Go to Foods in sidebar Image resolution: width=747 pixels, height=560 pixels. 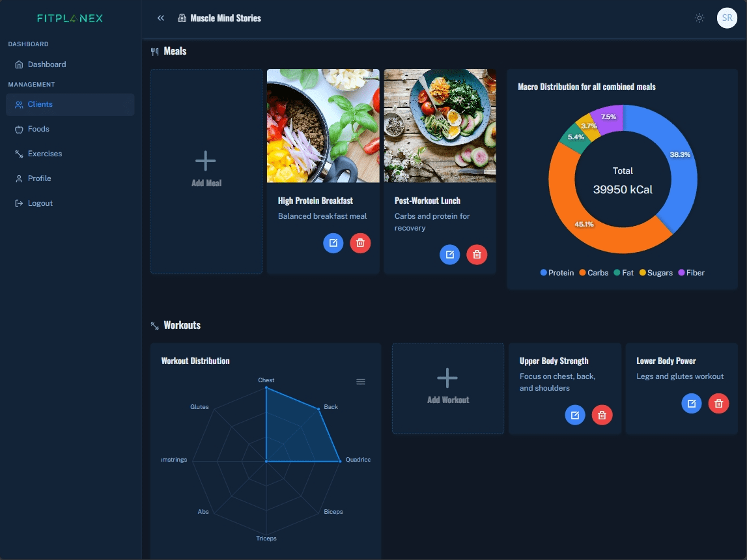click(38, 129)
